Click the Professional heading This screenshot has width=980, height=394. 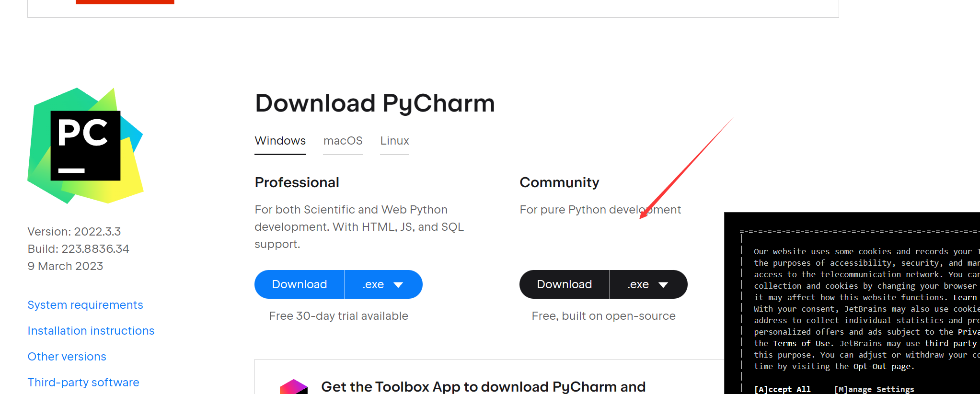[x=297, y=182]
